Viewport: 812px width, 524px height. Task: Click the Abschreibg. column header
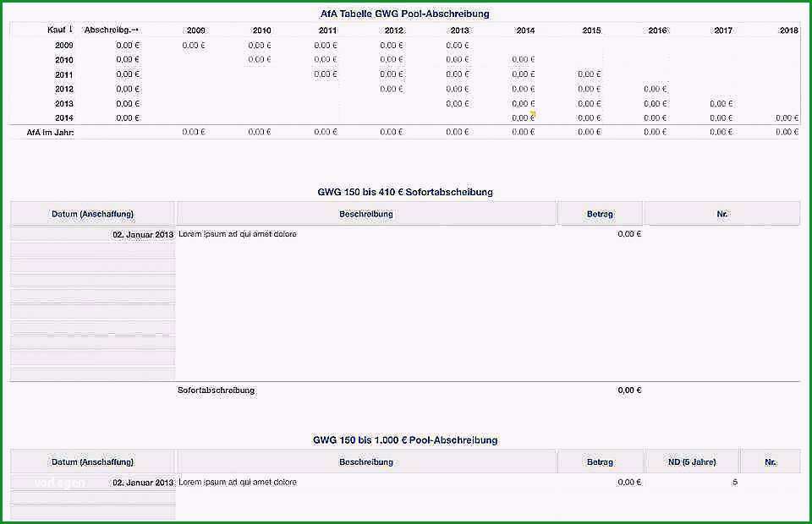click(112, 30)
